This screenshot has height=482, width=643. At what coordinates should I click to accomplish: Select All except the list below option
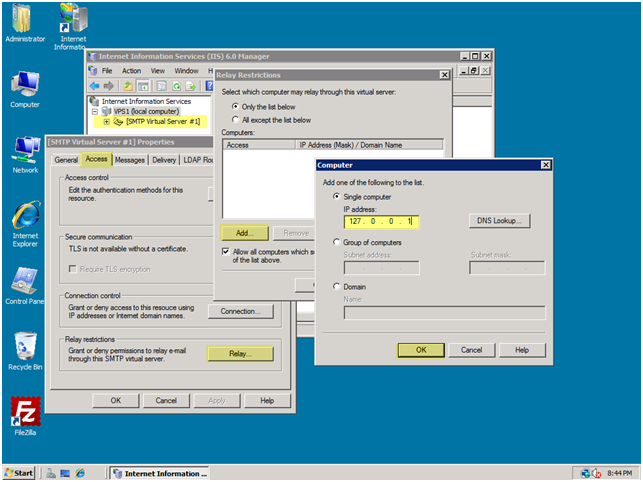(x=235, y=119)
